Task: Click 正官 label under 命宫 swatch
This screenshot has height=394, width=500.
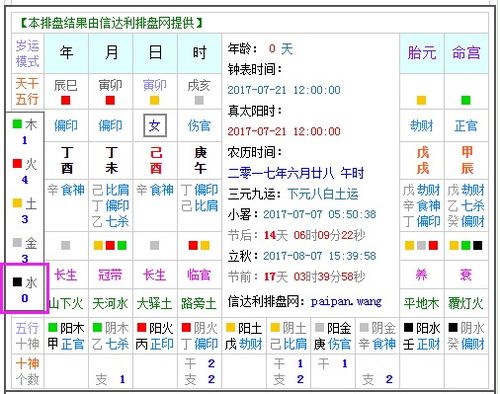Action: tap(466, 126)
